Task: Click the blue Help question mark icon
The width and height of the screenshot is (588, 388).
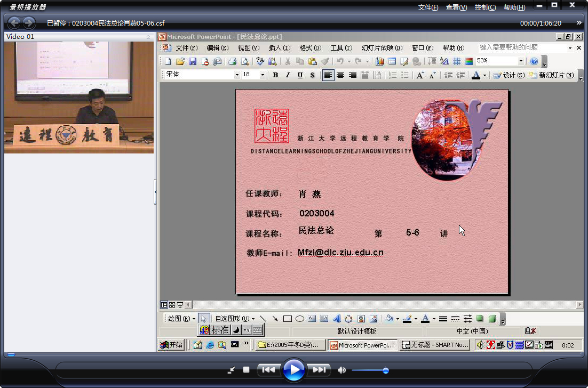Action: click(x=534, y=61)
